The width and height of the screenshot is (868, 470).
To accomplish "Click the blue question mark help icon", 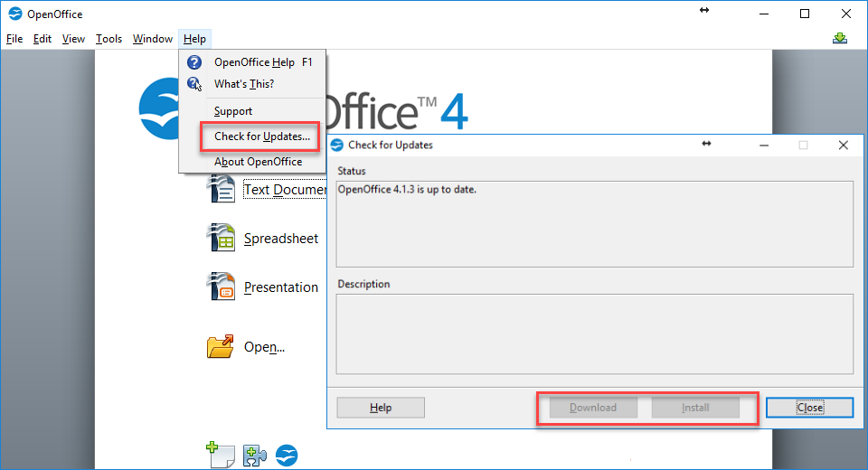I will (194, 62).
